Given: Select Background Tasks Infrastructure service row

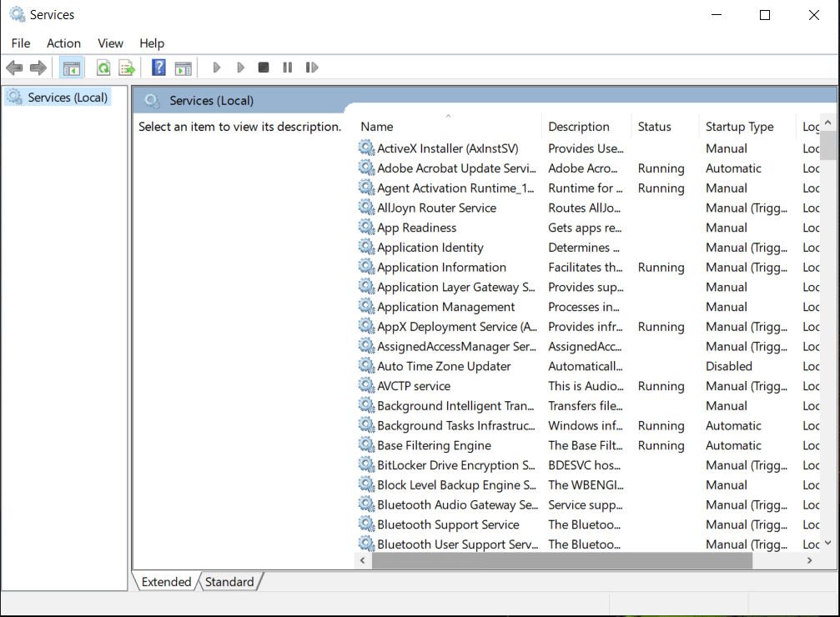Looking at the screenshot, I should coord(588,426).
